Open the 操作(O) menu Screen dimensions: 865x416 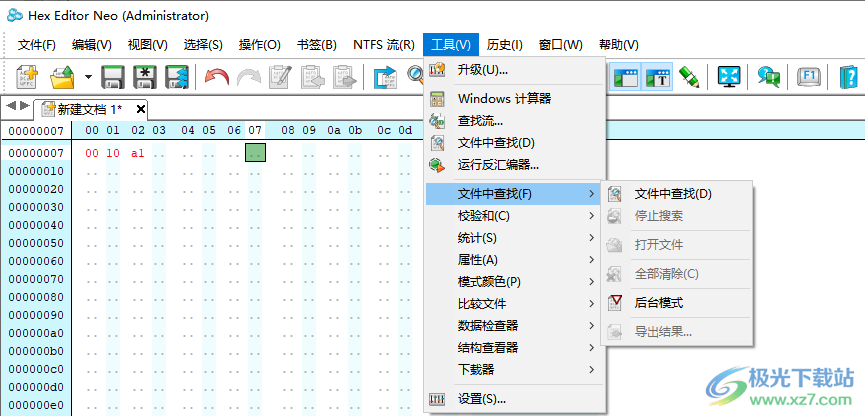pyautogui.click(x=259, y=45)
